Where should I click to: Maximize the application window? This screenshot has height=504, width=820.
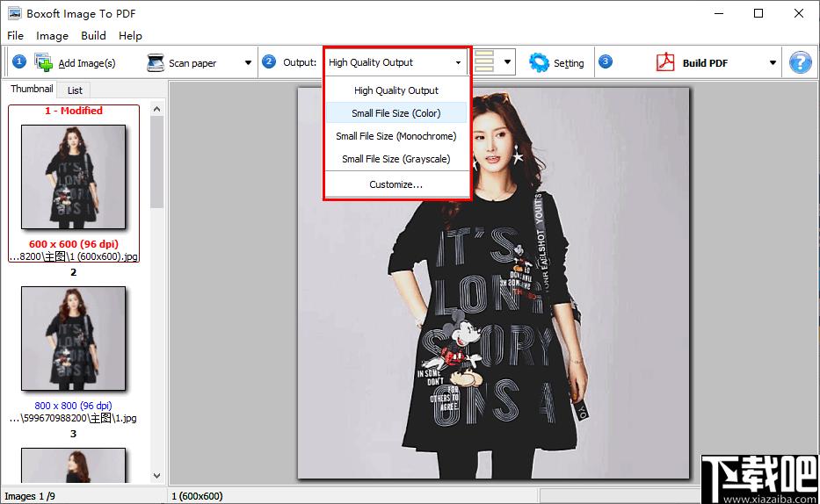pos(758,13)
